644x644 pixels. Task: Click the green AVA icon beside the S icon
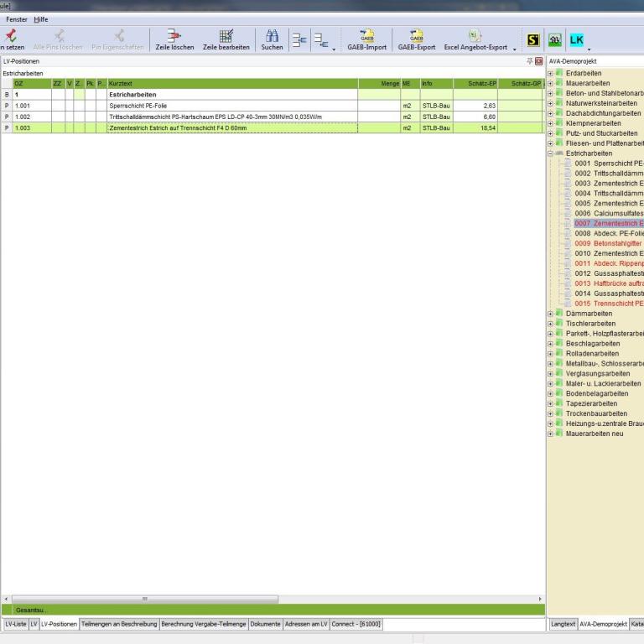(x=555, y=40)
